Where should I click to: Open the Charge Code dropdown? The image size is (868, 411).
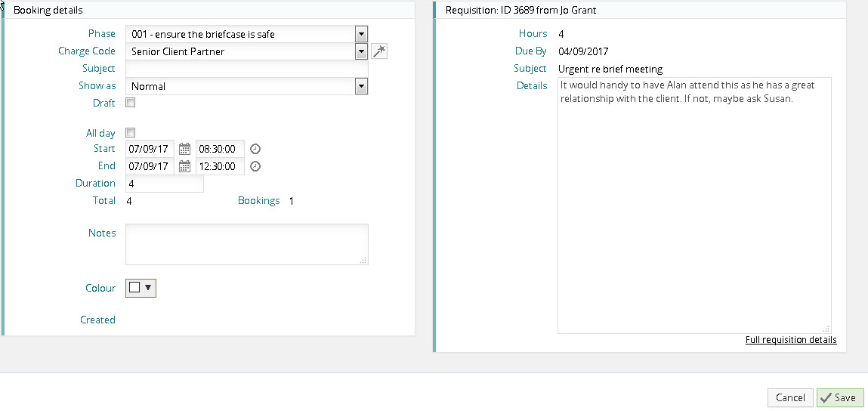(361, 51)
